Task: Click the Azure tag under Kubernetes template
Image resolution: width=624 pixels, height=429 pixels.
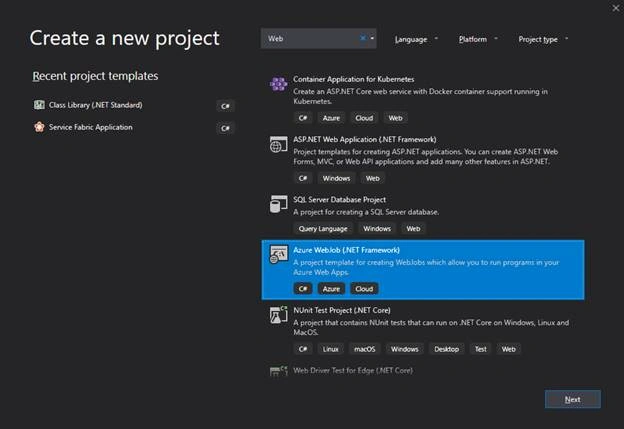Action: tap(331, 118)
